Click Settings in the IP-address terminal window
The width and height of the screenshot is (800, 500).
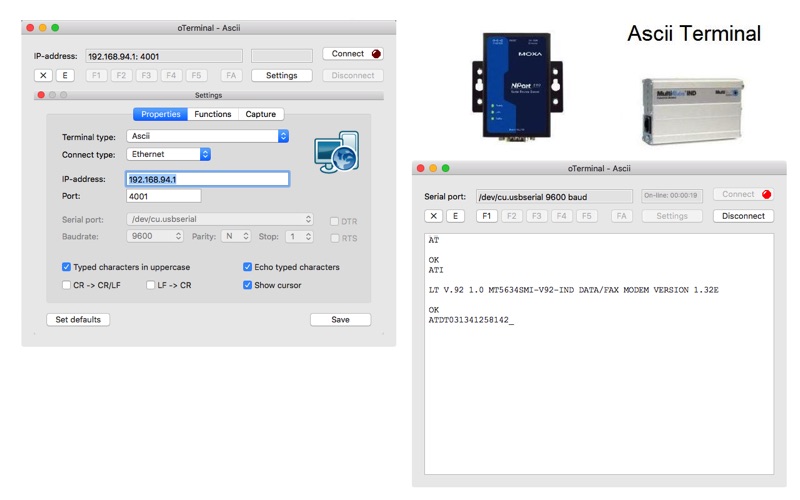282,76
